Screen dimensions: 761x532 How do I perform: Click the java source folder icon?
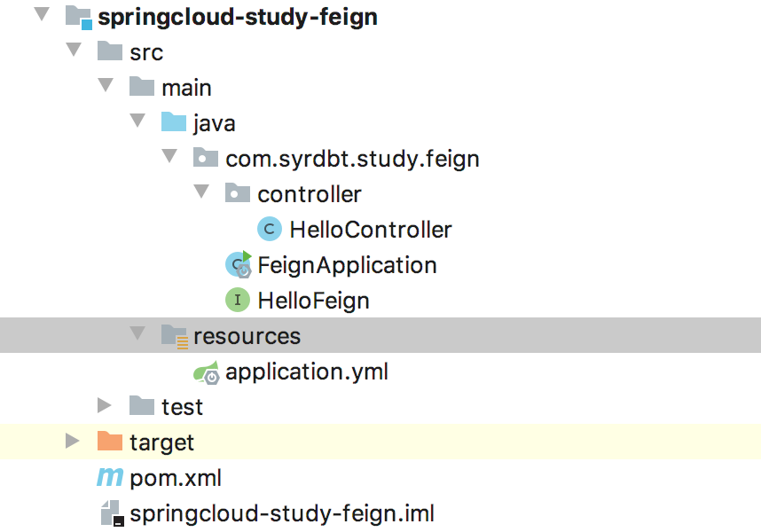(x=174, y=122)
